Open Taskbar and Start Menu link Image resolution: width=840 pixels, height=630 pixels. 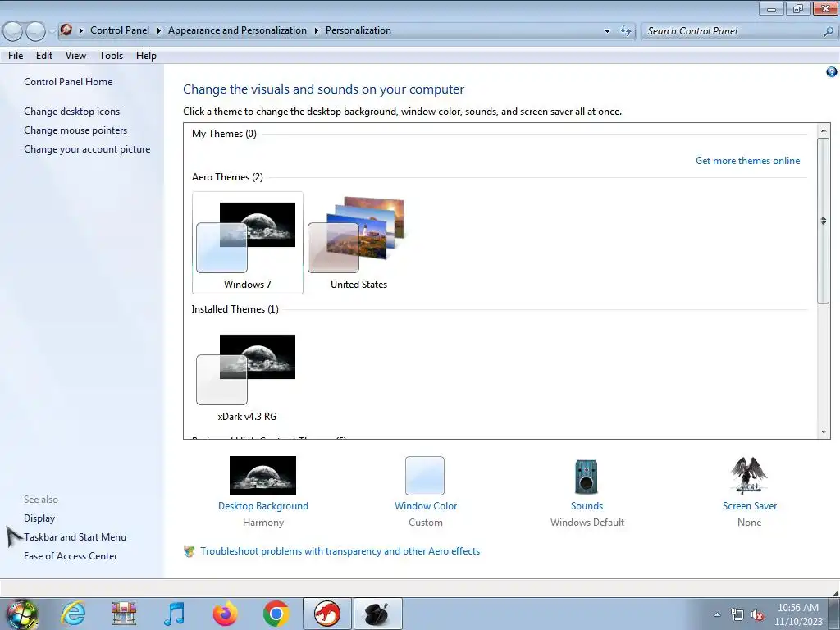[x=75, y=537]
